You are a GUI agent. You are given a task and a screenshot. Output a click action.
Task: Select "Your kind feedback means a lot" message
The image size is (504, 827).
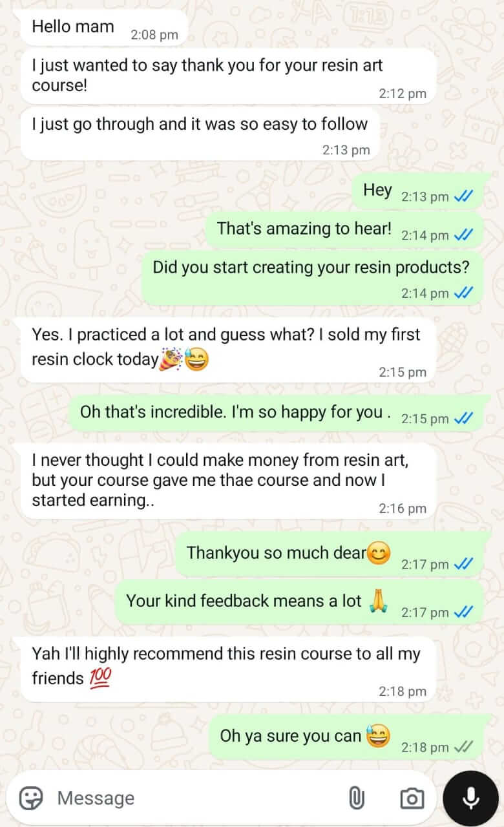(x=299, y=602)
